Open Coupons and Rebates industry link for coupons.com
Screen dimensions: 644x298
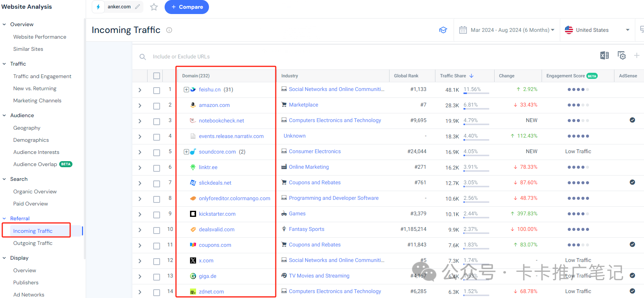click(x=315, y=245)
